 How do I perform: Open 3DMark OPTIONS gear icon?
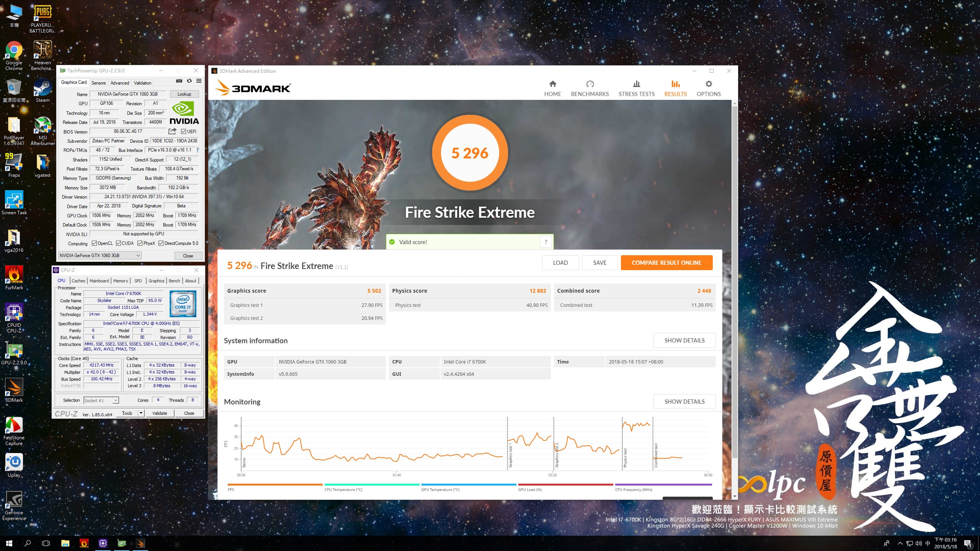(708, 84)
